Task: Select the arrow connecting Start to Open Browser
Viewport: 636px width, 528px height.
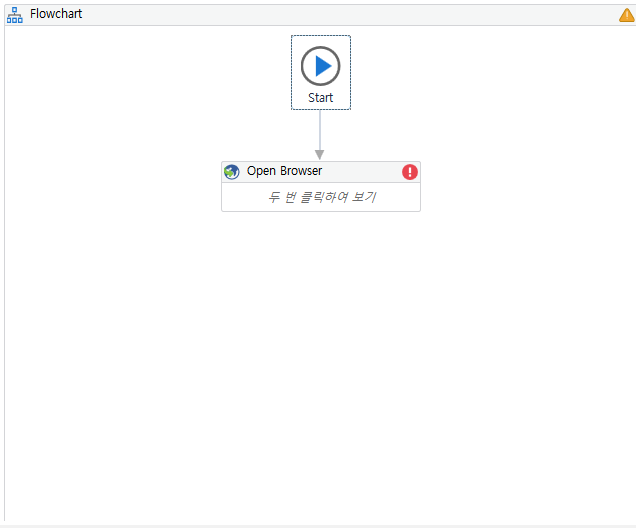Action: 320,135
